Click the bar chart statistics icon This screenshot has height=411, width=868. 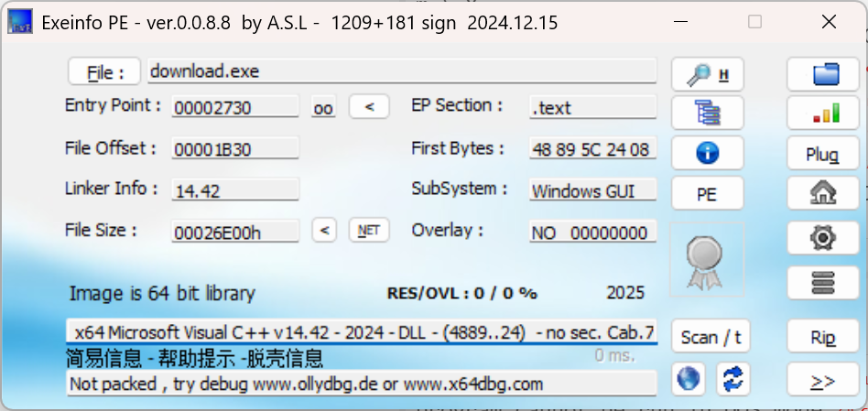click(x=822, y=113)
